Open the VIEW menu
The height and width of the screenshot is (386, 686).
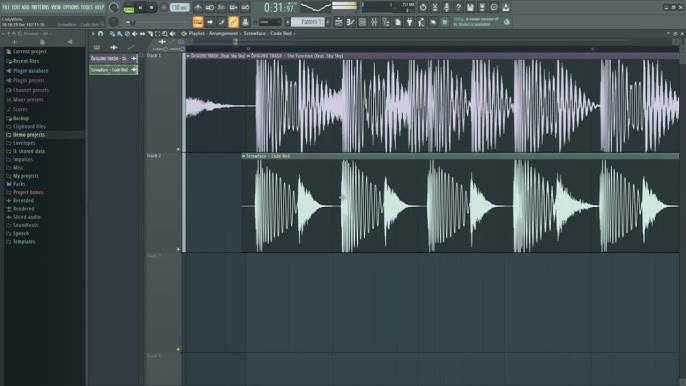[x=56, y=7]
